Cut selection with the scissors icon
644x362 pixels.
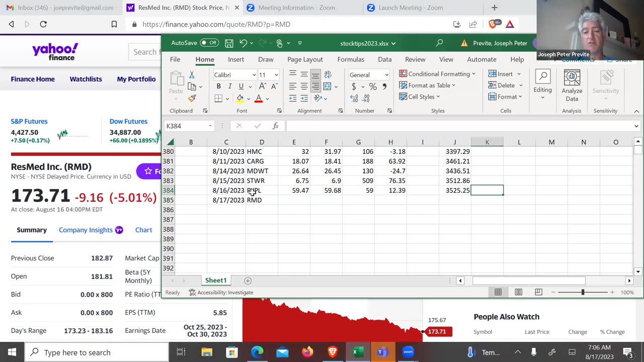192,74
